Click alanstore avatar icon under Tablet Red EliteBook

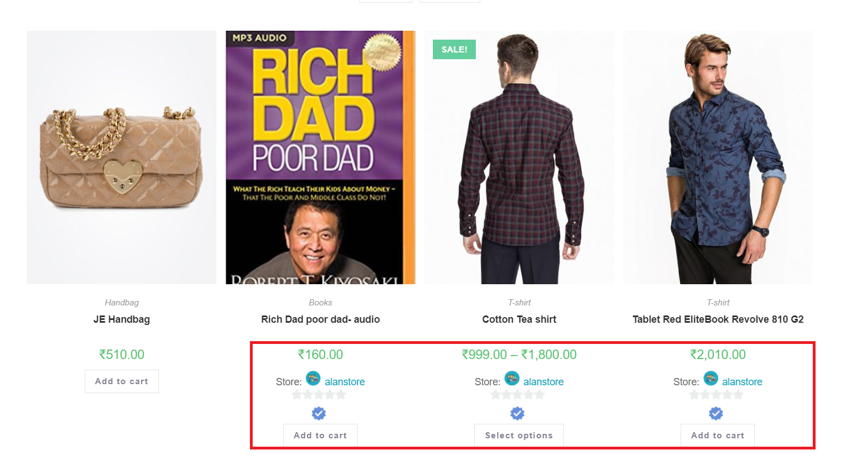[710, 379]
